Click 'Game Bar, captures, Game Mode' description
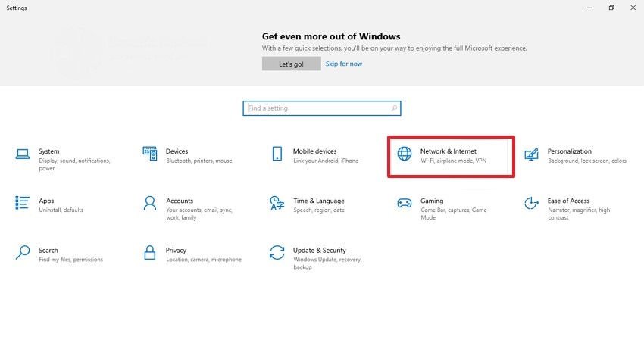The height and width of the screenshot is (343, 644). click(x=453, y=214)
